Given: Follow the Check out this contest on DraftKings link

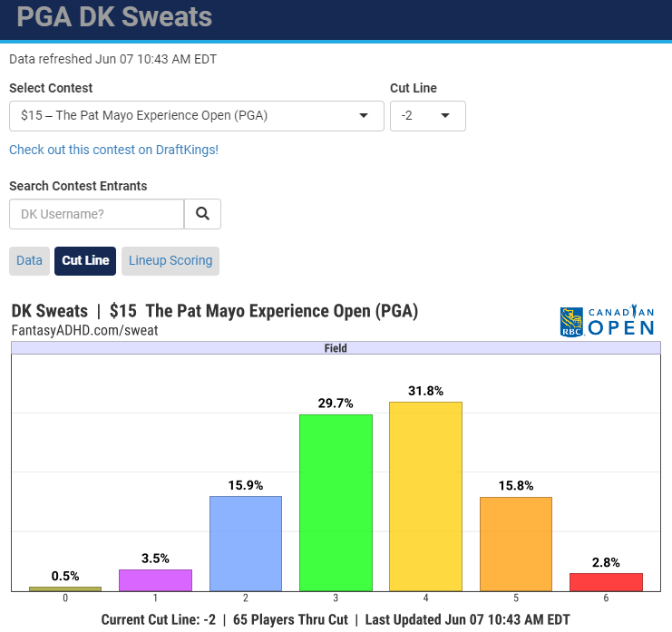Looking at the screenshot, I should point(114,150).
